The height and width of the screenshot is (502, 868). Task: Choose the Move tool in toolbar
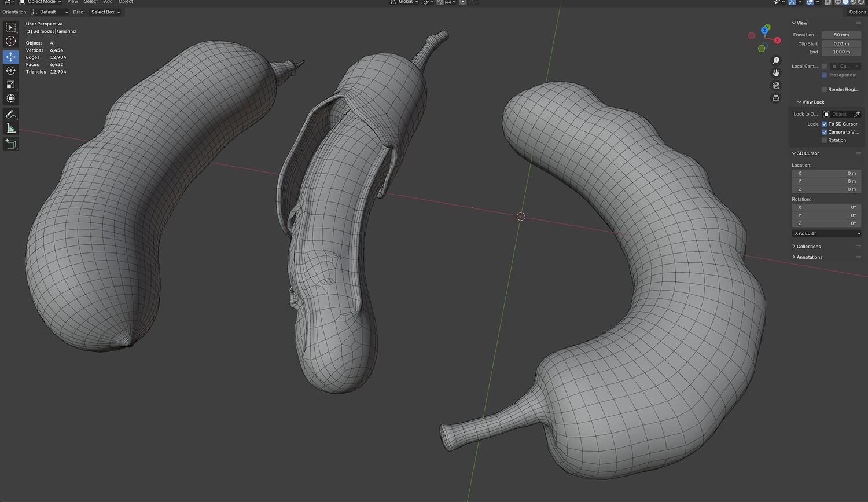point(10,57)
